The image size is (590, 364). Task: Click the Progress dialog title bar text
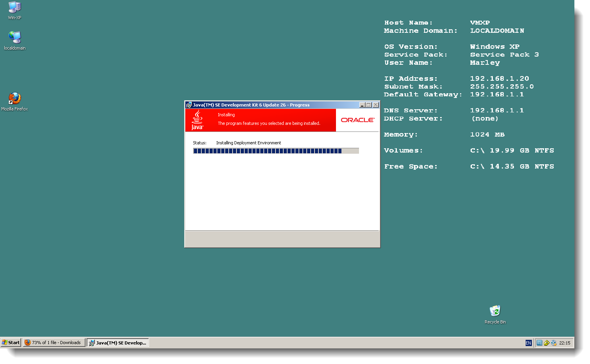point(252,105)
